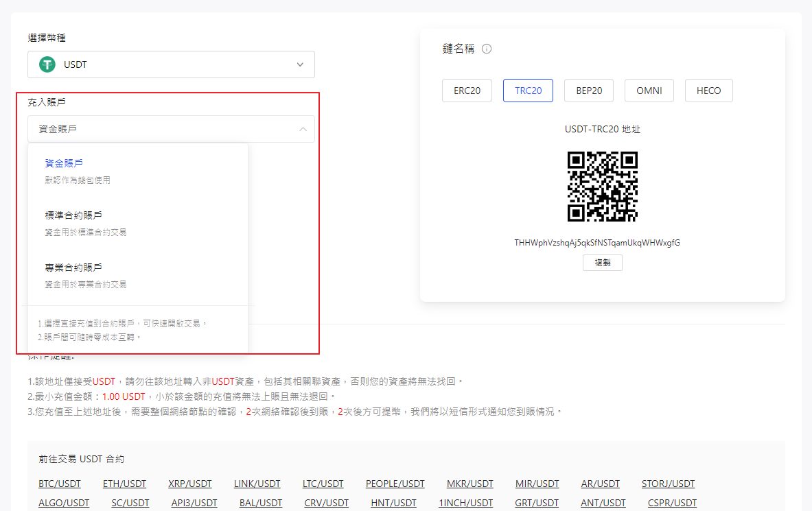Viewport: 812px width, 511px height.
Task: Select 資金賬戶 option in the list
Action: pos(64,163)
